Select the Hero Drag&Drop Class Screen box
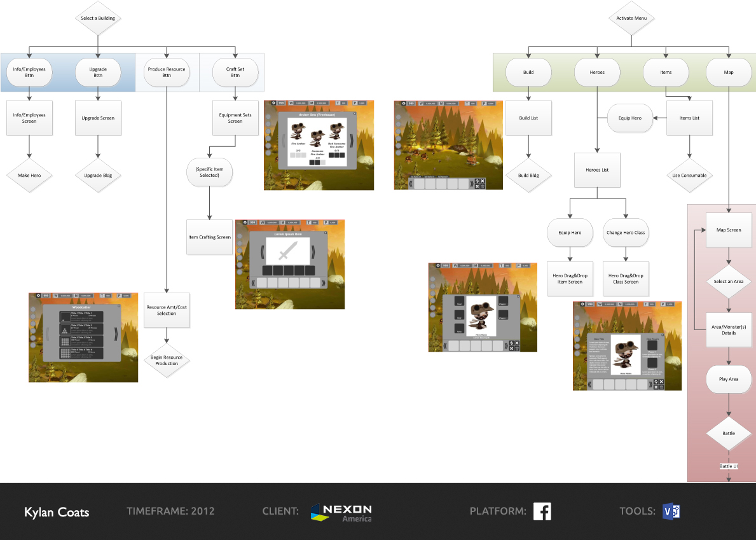The height and width of the screenshot is (540, 756). 626,279
